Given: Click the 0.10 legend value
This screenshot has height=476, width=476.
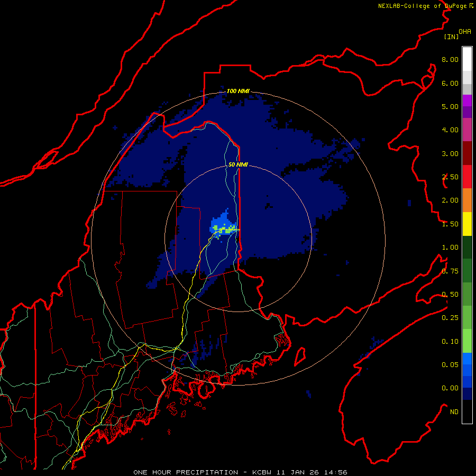Looking at the screenshot, I should click(x=450, y=342).
